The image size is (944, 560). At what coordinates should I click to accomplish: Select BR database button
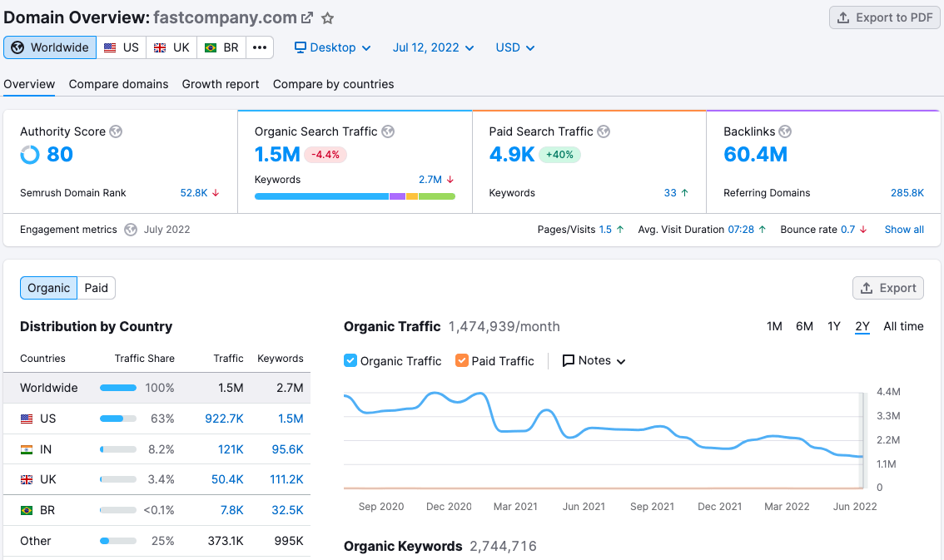(221, 47)
